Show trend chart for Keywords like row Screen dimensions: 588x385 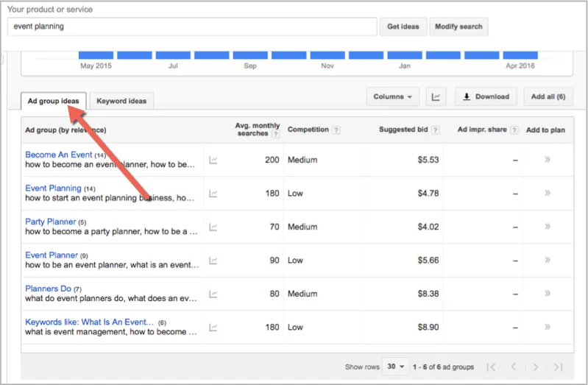(213, 327)
